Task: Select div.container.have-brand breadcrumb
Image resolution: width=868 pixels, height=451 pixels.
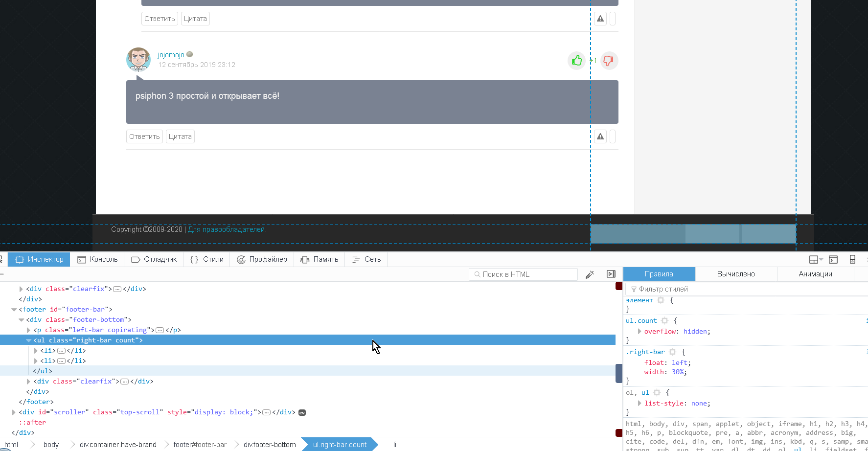Action: click(x=118, y=445)
